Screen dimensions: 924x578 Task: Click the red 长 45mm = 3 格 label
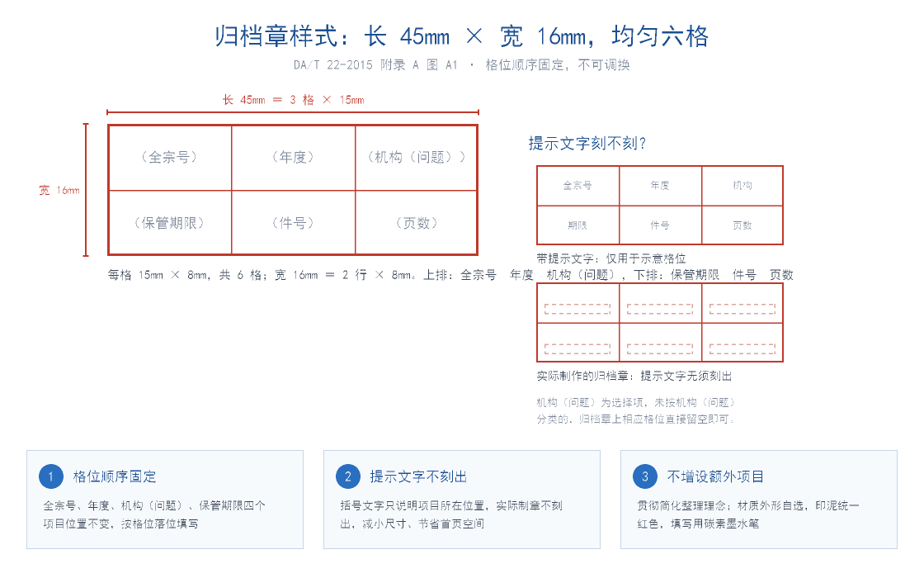tap(293, 100)
